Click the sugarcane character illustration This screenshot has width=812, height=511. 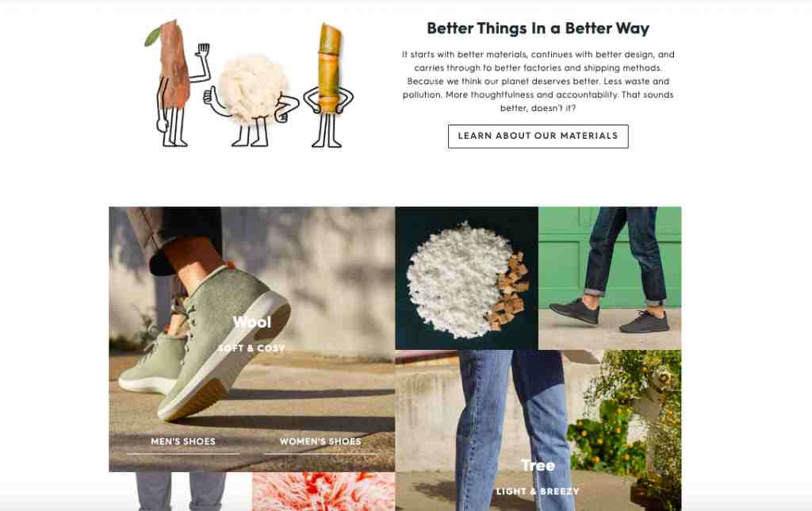click(x=328, y=86)
